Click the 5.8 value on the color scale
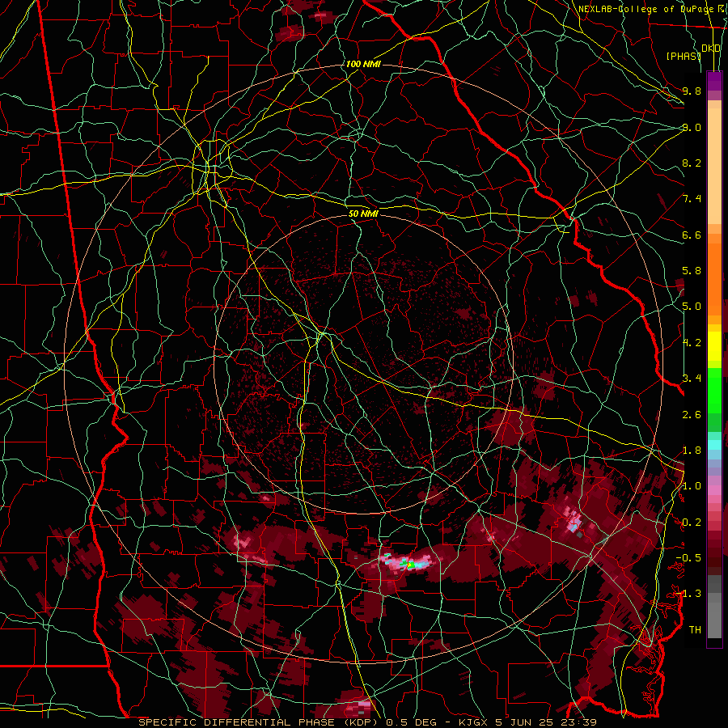 tap(692, 271)
